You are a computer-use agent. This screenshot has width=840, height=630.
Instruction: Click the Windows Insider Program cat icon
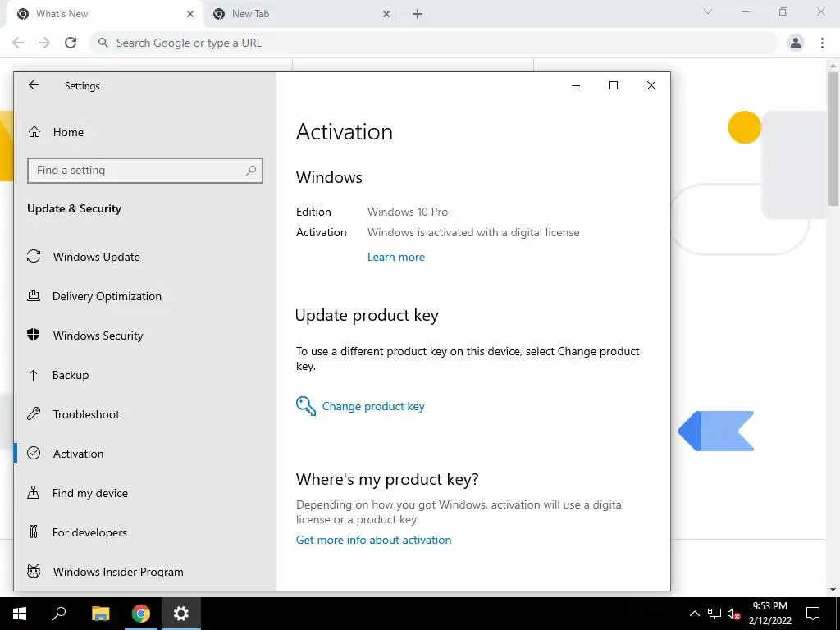click(34, 571)
